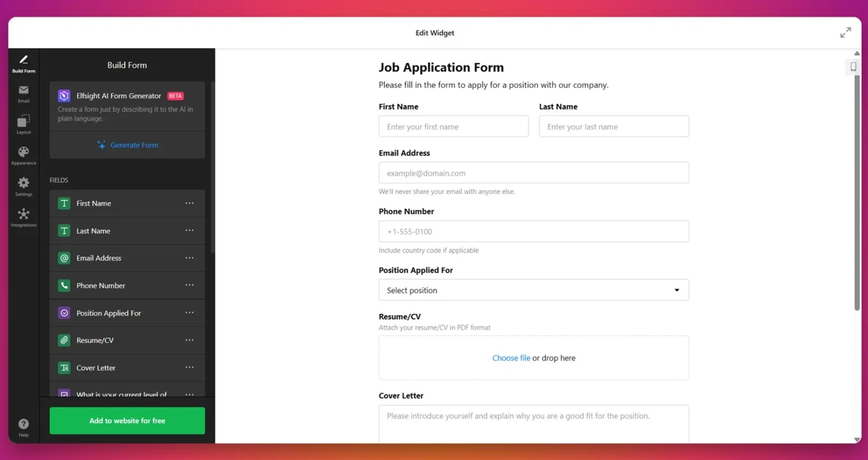Click the Add to website for free button
Viewport: 868px width, 460px height.
127,420
